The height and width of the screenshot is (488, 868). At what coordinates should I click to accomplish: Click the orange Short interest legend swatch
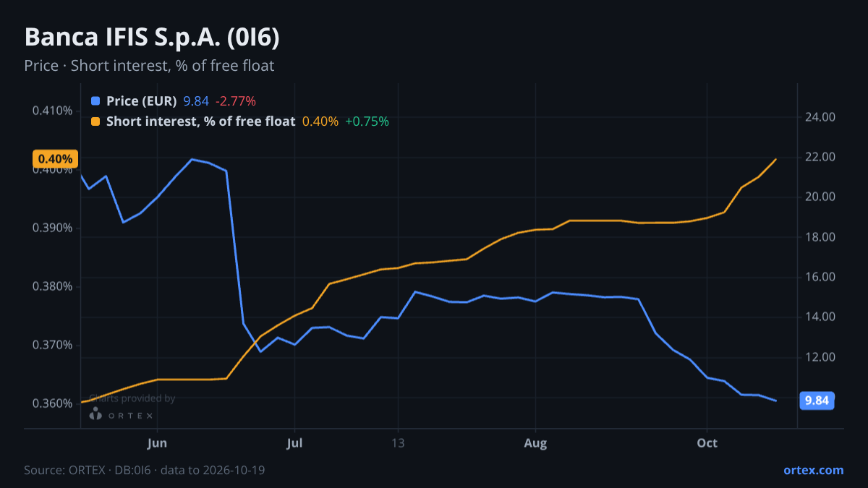click(x=96, y=121)
